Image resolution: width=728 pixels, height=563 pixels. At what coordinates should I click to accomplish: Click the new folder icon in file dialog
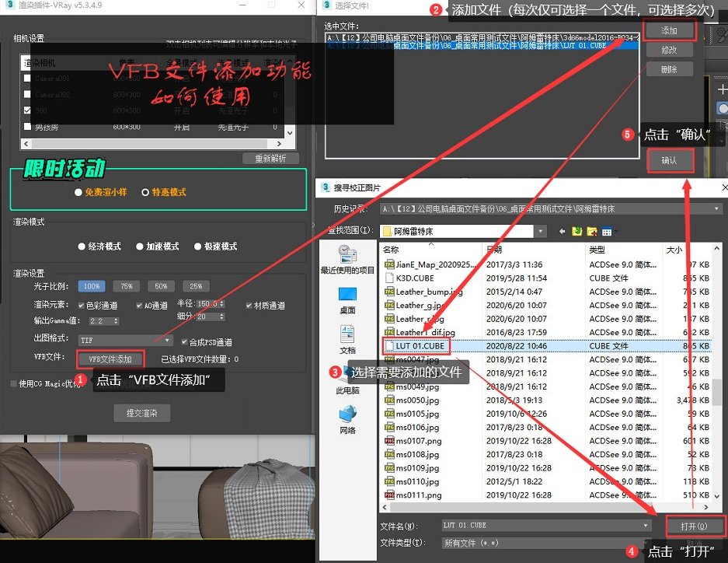pyautogui.click(x=591, y=231)
